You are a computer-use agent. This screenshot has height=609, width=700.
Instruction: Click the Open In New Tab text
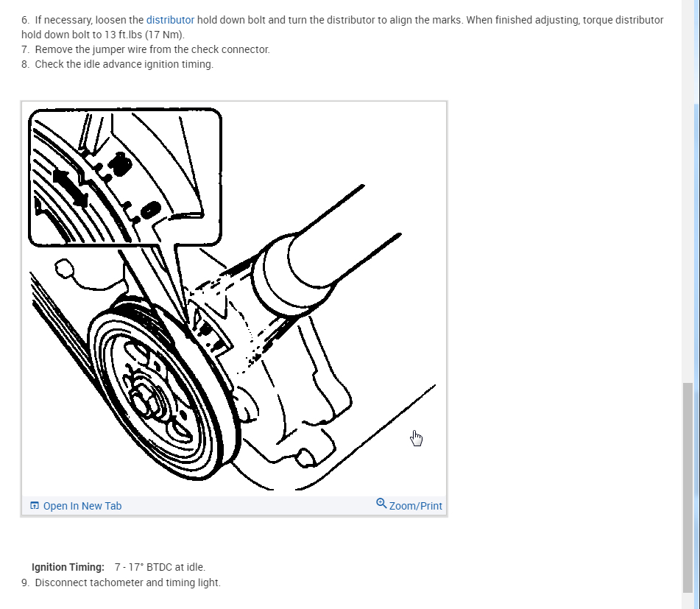click(x=82, y=506)
